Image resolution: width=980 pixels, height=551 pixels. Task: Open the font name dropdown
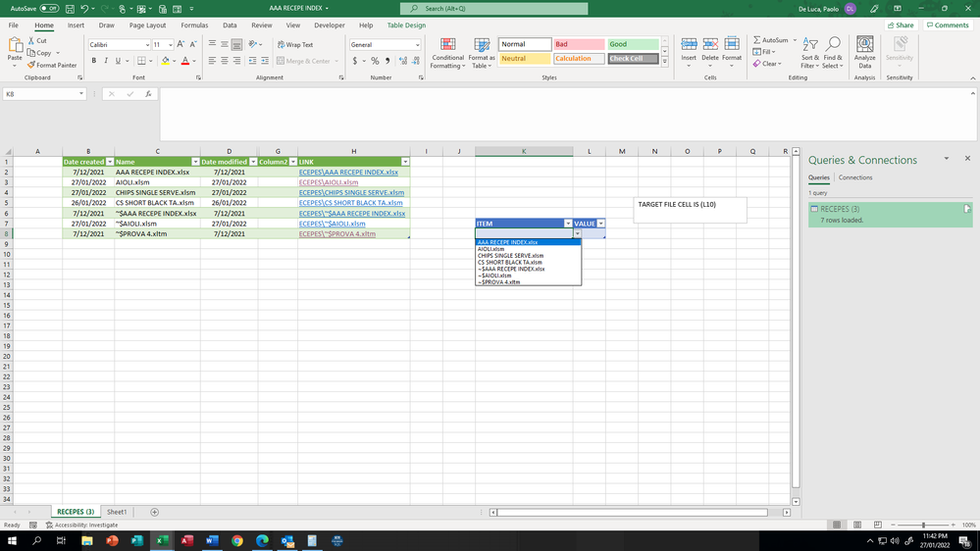(x=147, y=45)
